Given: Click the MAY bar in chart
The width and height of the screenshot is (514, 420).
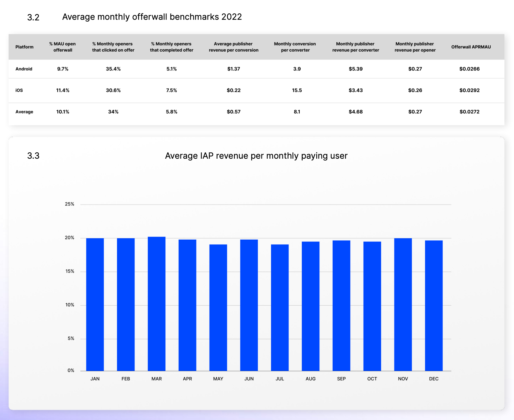Looking at the screenshot, I should pyautogui.click(x=218, y=308).
